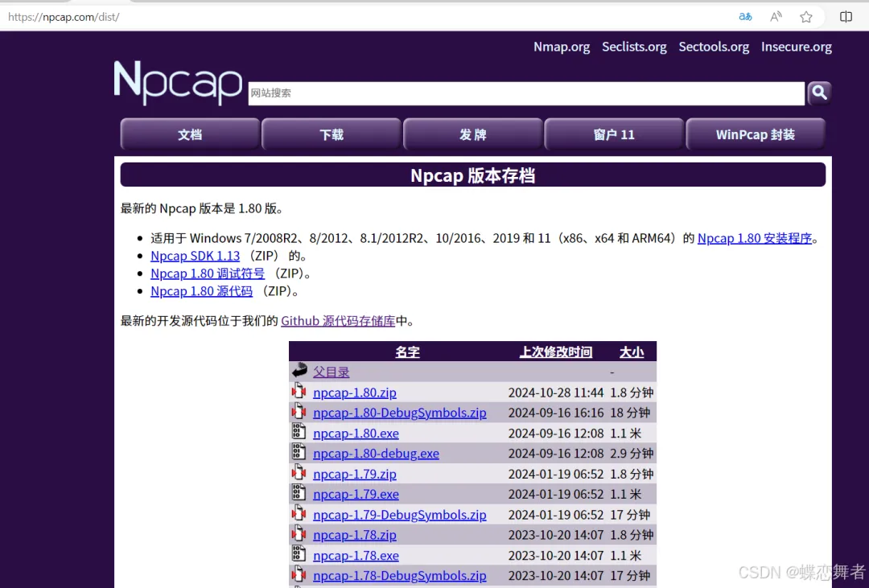
Task: Open the 窗户 11 navigation tab
Action: 614,134
